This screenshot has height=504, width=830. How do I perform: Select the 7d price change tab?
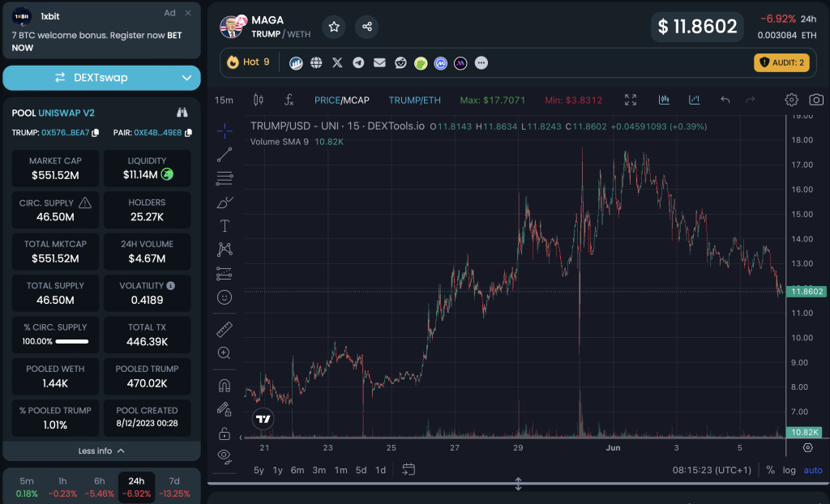pos(174,487)
